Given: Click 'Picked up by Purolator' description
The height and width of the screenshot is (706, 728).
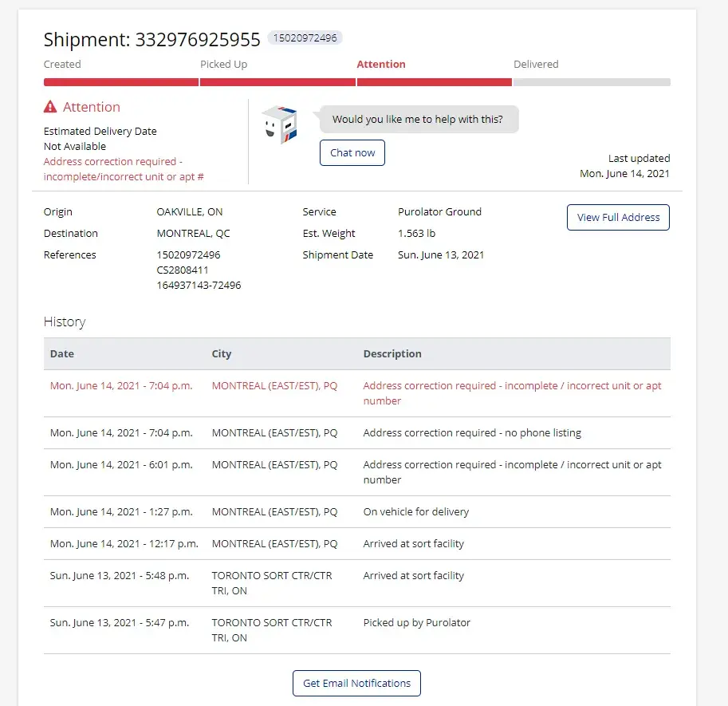Looking at the screenshot, I should (x=416, y=623).
